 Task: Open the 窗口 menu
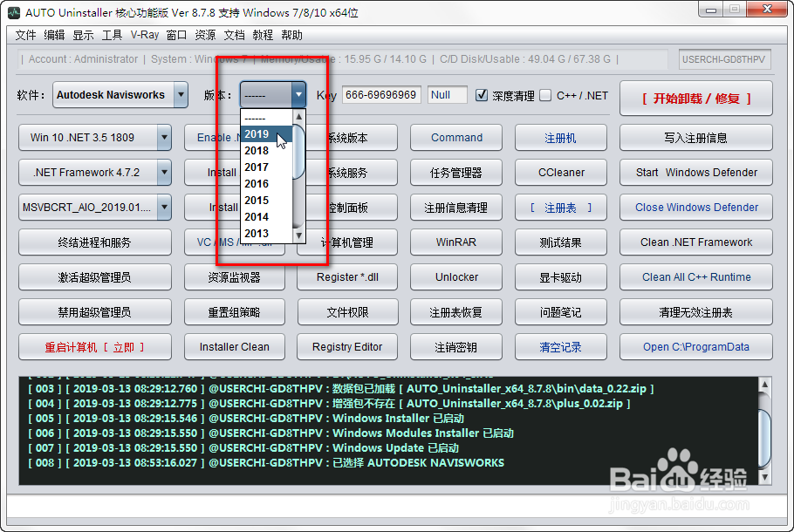(x=176, y=35)
